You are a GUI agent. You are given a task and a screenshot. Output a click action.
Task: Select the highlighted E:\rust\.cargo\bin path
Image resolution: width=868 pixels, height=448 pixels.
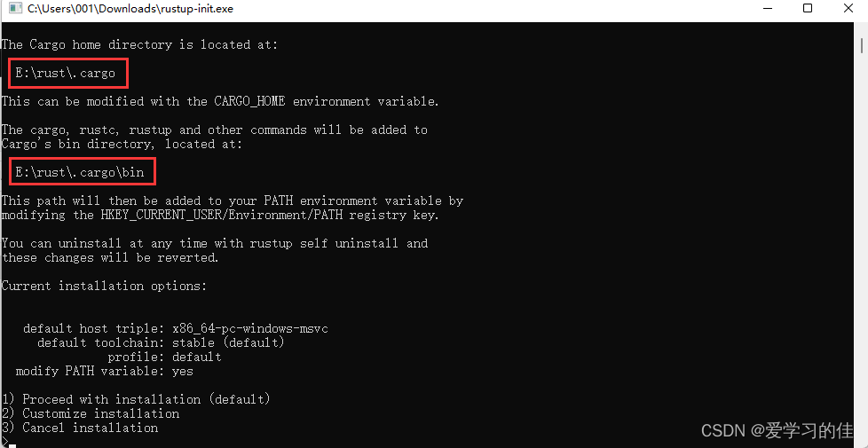80,172
